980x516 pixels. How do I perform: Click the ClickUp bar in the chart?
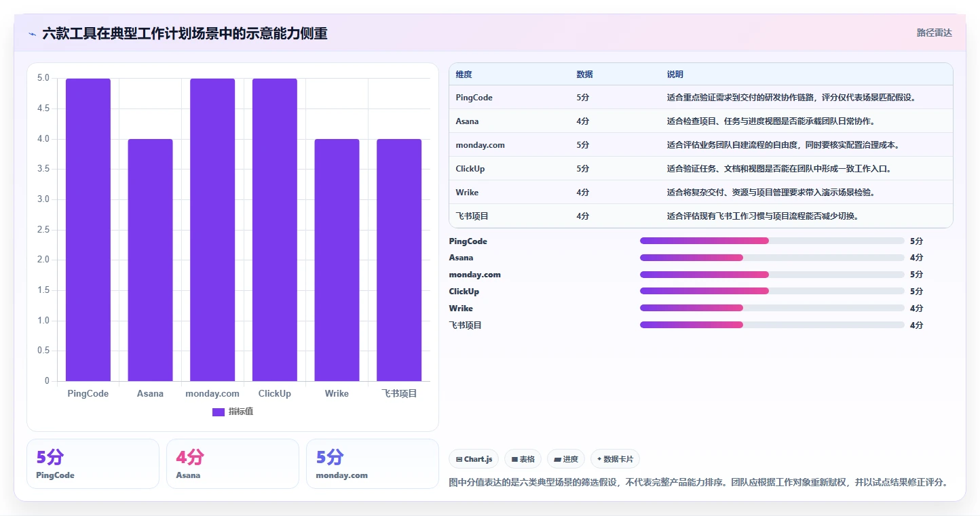tap(275, 230)
